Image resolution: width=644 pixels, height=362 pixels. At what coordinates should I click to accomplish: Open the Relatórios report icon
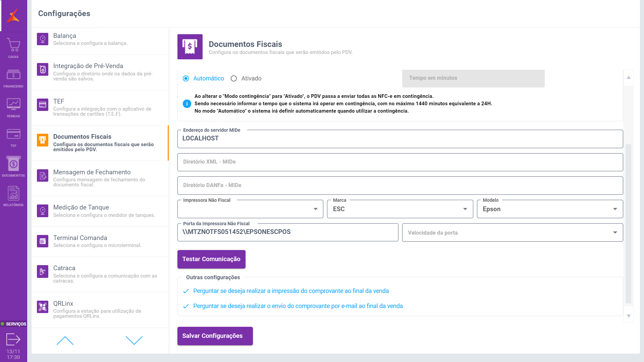13,194
